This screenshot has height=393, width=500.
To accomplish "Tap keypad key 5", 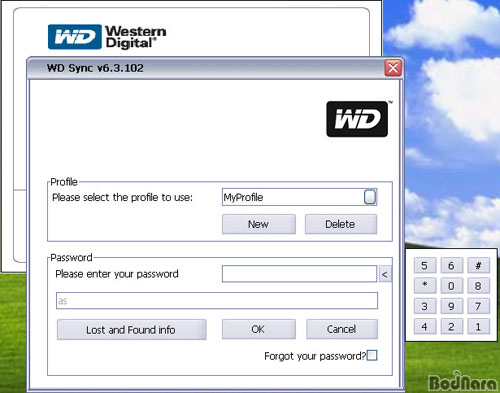I will [x=425, y=265].
